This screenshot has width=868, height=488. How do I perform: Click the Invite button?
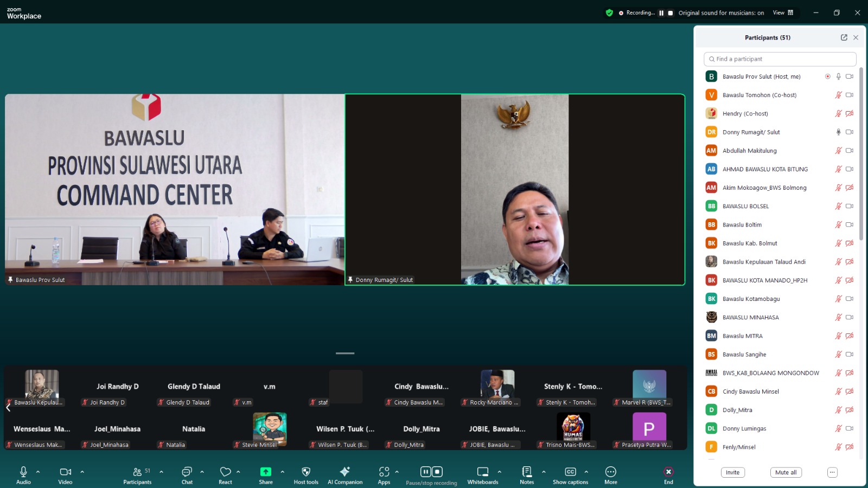click(x=732, y=472)
